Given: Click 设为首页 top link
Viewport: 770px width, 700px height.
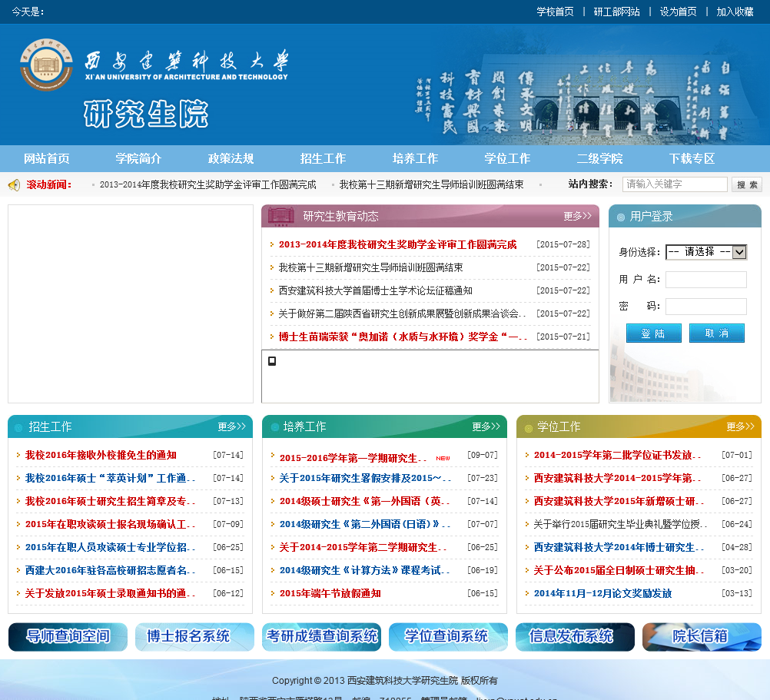Looking at the screenshot, I should click(x=679, y=12).
